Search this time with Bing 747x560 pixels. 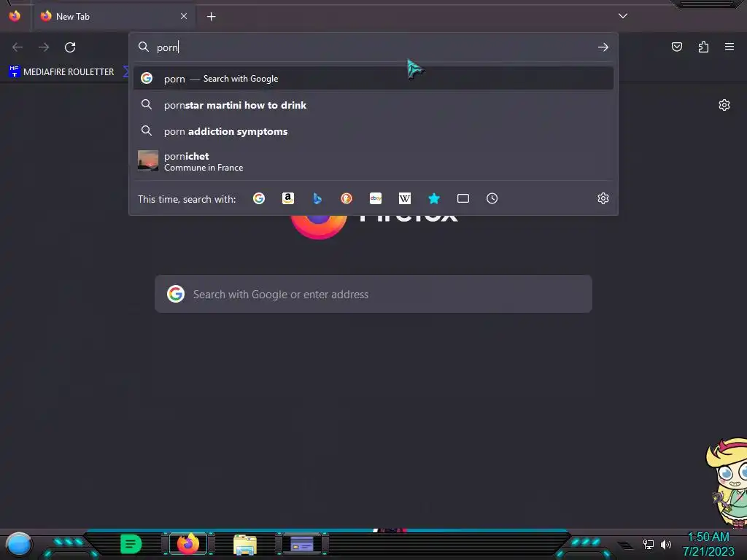(317, 198)
